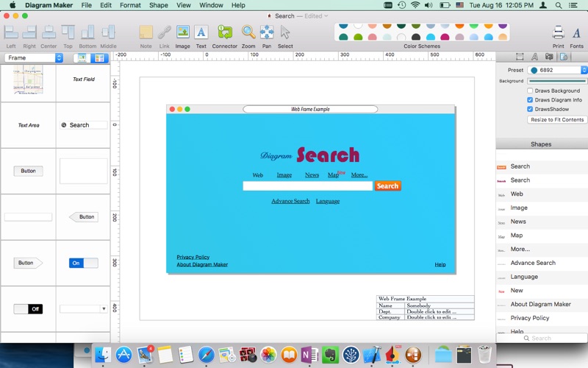Click the Privacy Policy link on canvas
The width and height of the screenshot is (588, 368).
pyautogui.click(x=193, y=257)
